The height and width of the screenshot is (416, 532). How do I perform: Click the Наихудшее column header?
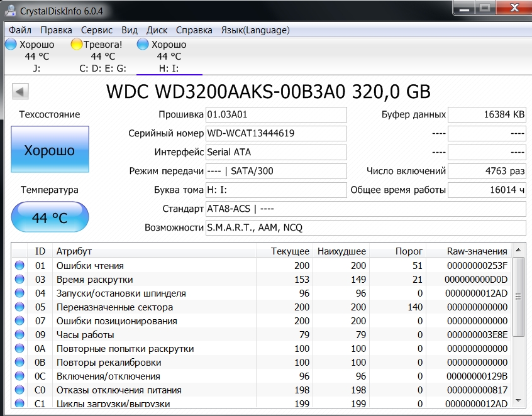coord(341,251)
